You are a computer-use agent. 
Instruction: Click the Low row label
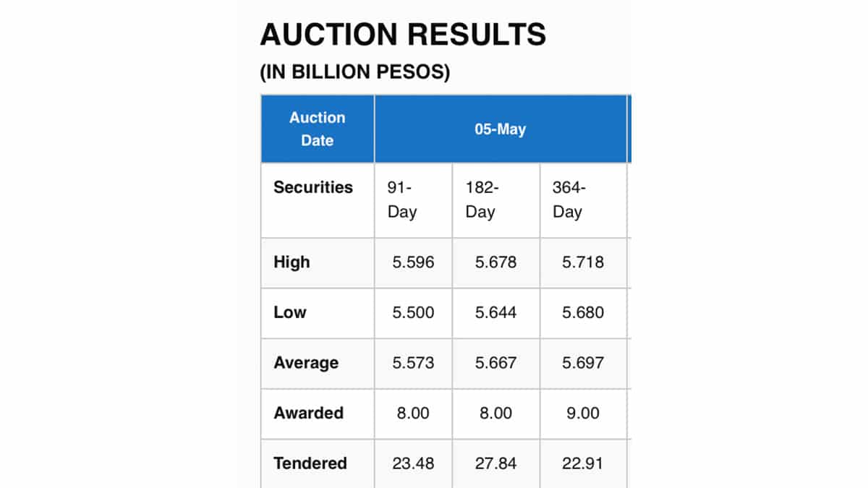[289, 312]
